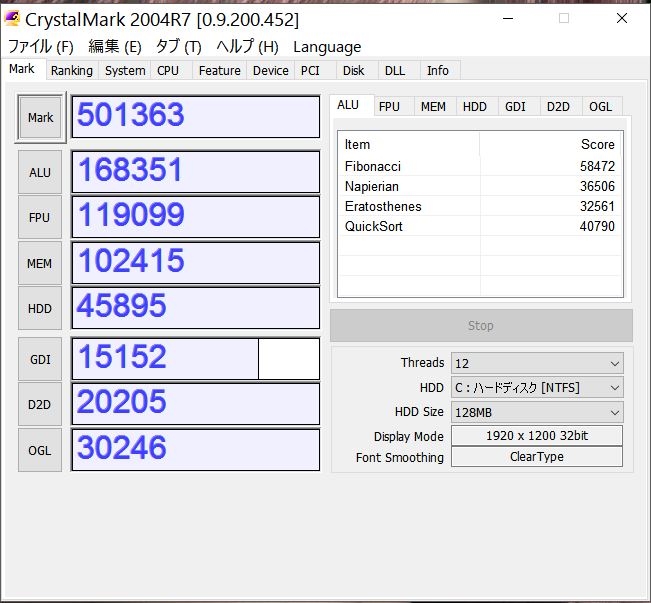The height and width of the screenshot is (603, 651).
Task: Run the GDI benchmark button
Action: click(40, 359)
